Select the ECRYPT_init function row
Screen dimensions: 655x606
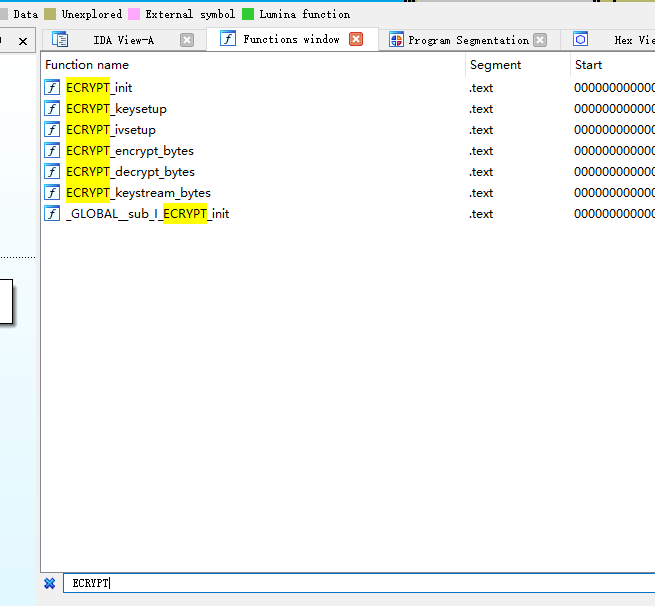click(348, 88)
